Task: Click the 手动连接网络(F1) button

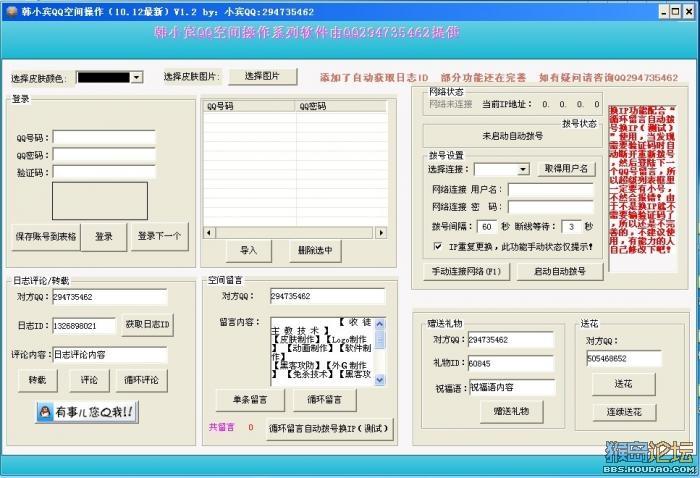Action: (x=466, y=271)
